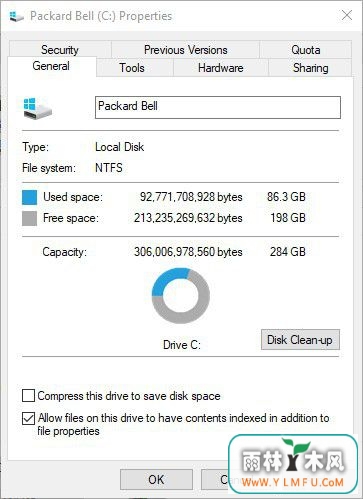The width and height of the screenshot is (363, 499).
Task: Click the partially hidden Cancel button
Action: click(x=215, y=480)
